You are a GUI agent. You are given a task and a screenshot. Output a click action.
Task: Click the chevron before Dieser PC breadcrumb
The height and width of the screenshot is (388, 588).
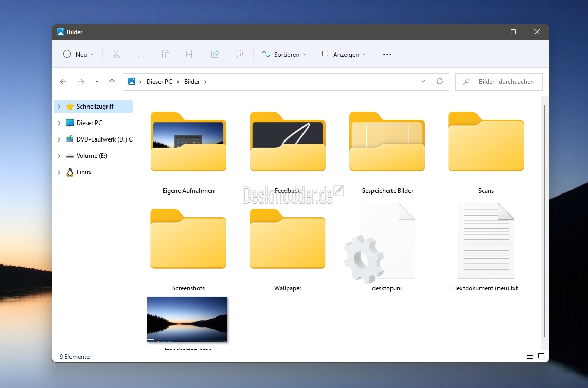click(140, 82)
